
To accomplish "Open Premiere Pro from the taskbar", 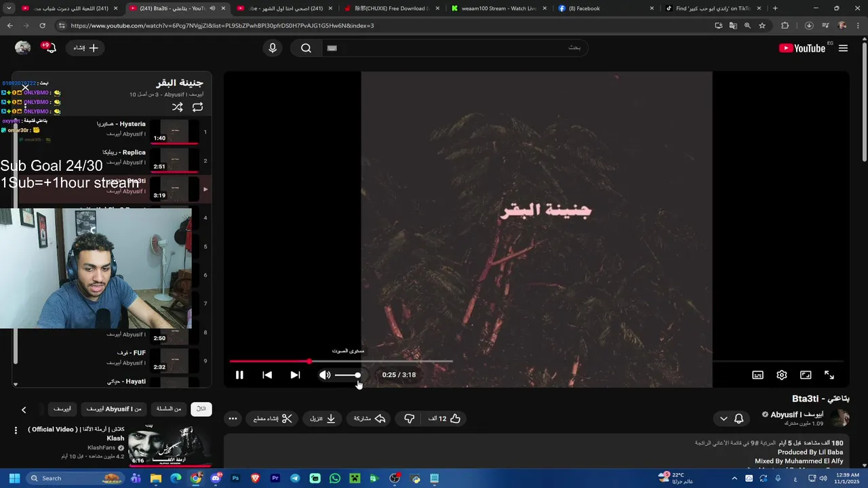I will pyautogui.click(x=275, y=478).
